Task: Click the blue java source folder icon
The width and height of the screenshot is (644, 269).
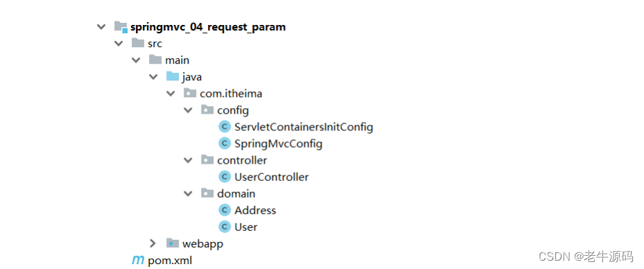Action: pyautogui.click(x=173, y=76)
